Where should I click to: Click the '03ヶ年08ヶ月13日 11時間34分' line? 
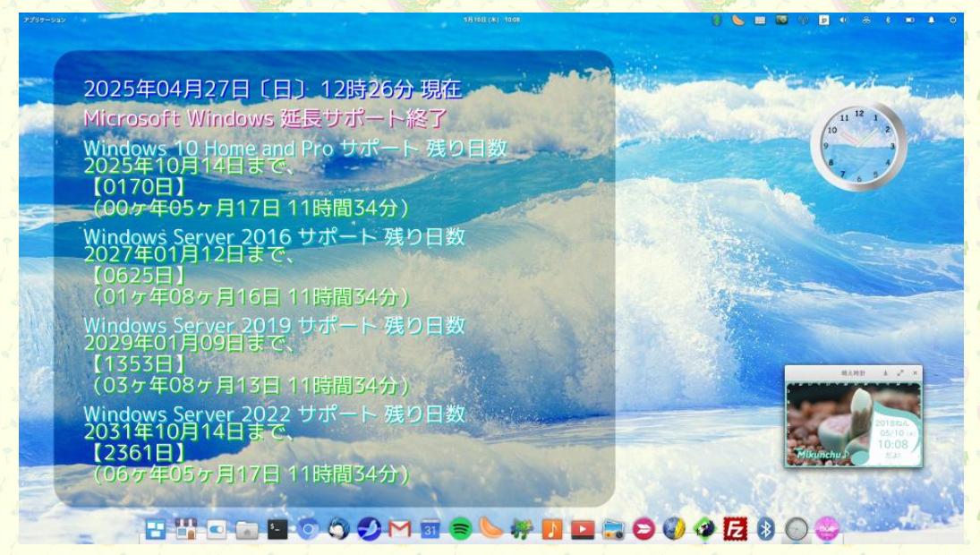point(250,385)
